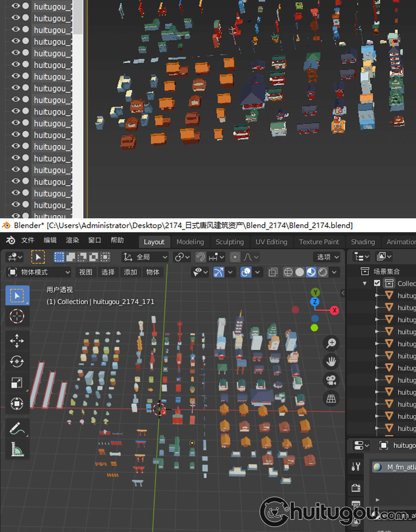Toggle camera view with the camera icon
The height and width of the screenshot is (532, 416).
coord(331,380)
